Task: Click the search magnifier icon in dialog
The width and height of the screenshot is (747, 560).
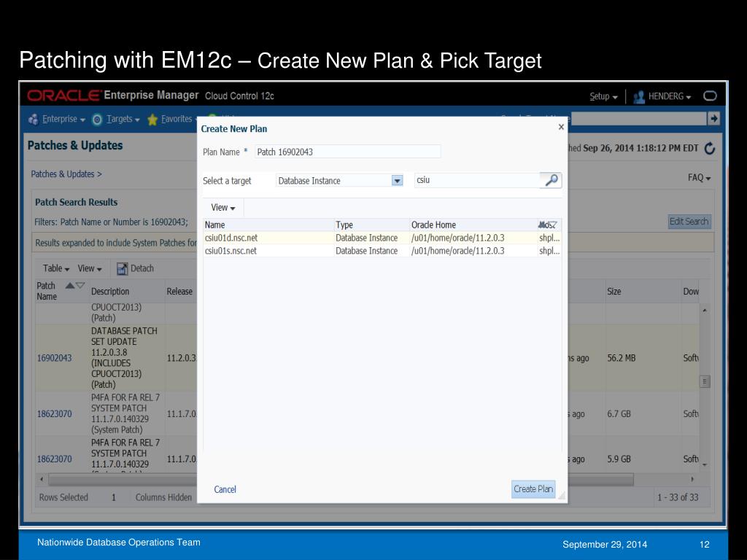Action: pos(551,180)
